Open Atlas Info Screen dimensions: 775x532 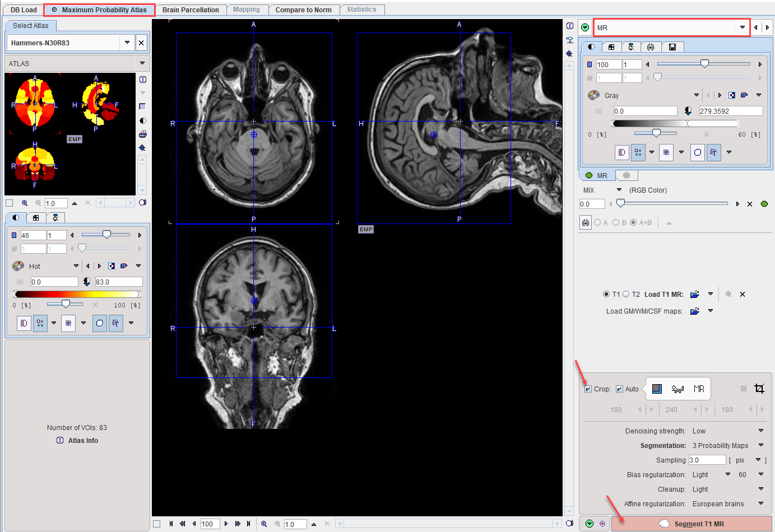pos(77,440)
